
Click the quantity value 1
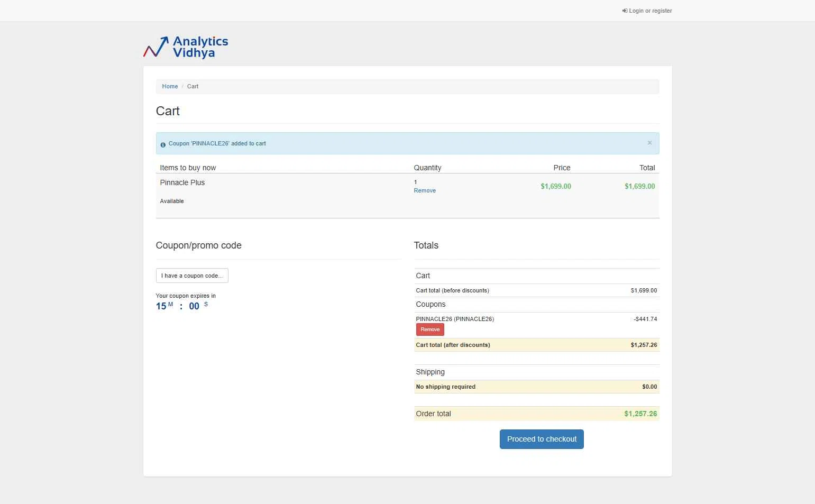point(415,182)
